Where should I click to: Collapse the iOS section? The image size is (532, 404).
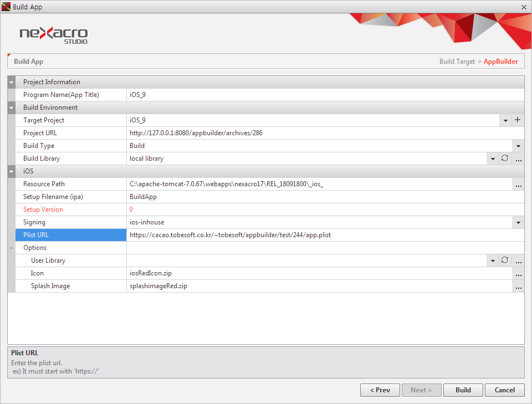click(12, 171)
